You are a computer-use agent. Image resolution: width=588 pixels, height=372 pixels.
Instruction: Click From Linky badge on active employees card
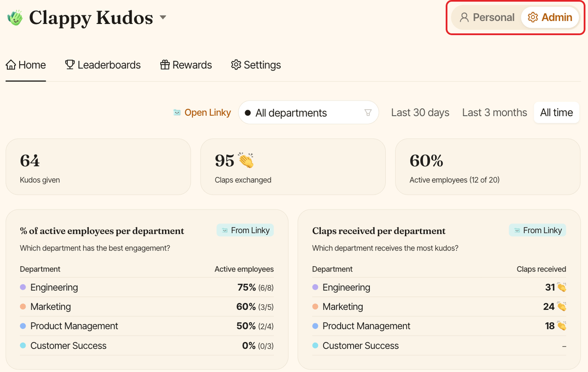(x=245, y=230)
